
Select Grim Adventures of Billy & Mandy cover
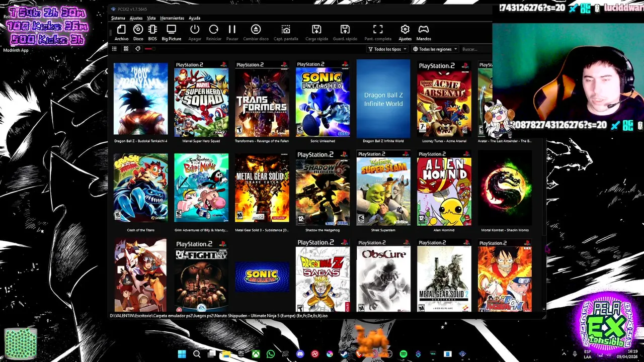(201, 188)
